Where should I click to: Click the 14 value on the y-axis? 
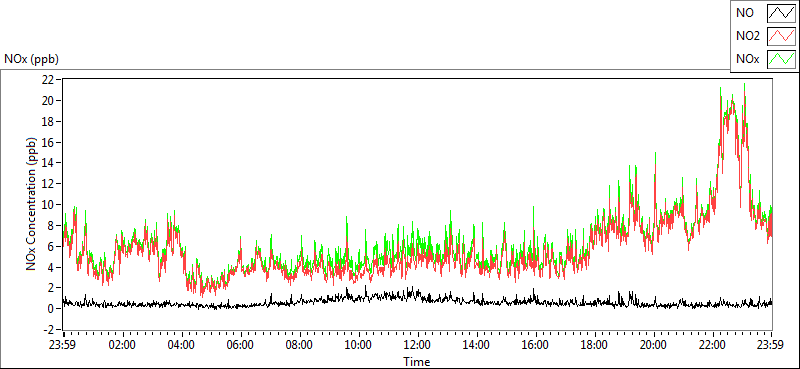tap(49, 163)
